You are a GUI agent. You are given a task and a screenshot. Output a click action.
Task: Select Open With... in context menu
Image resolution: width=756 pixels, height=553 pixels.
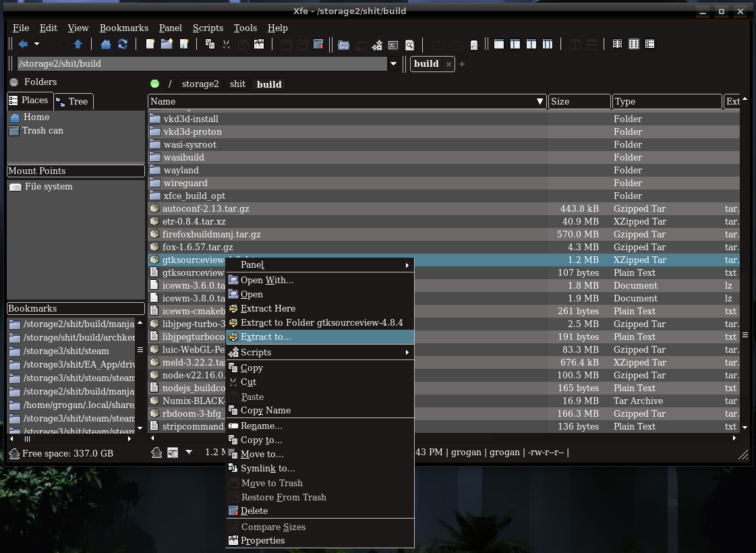pyautogui.click(x=320, y=280)
